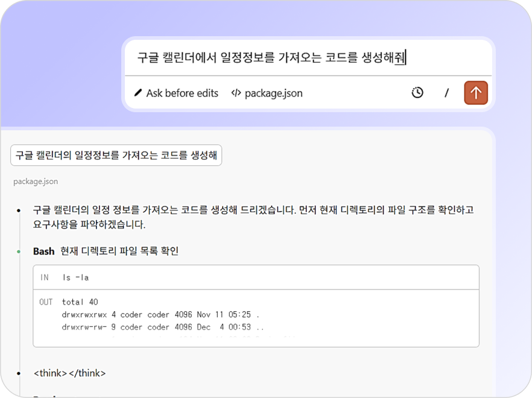Expand the empty think block
Viewport: 532px width, 398px height.
69,373
